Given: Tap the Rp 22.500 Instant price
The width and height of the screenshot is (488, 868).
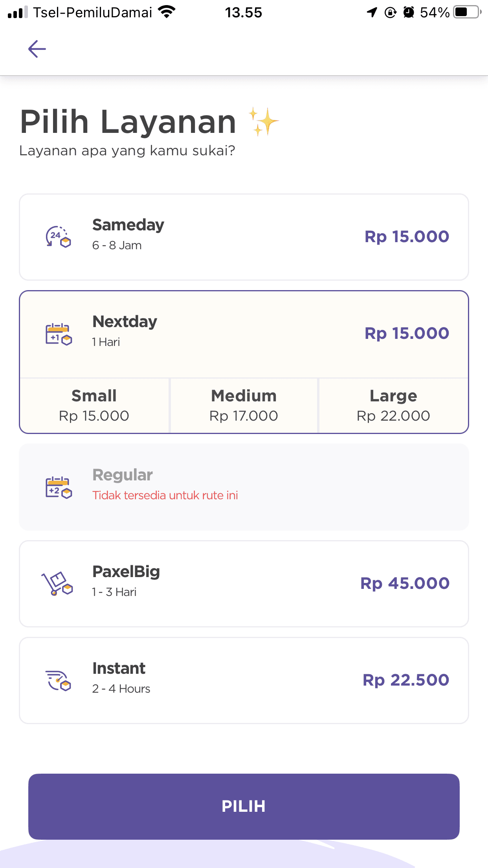Looking at the screenshot, I should (x=406, y=680).
